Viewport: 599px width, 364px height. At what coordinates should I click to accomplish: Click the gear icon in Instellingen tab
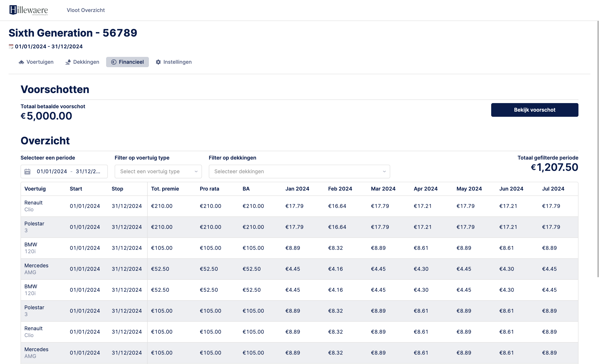(x=158, y=62)
